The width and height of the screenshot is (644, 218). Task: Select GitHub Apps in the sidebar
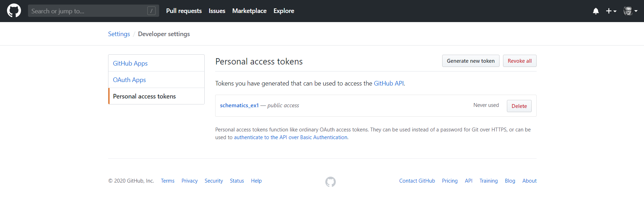[130, 63]
